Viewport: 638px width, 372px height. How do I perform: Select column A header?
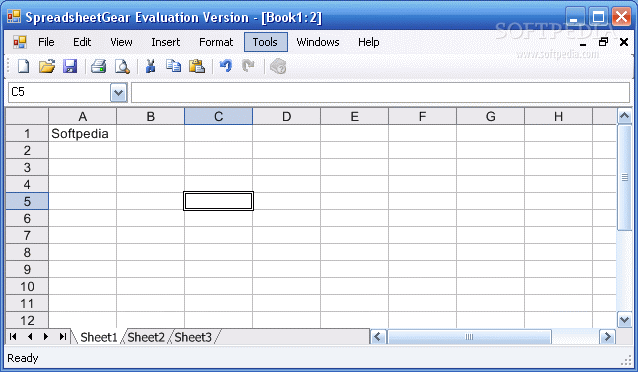click(x=83, y=116)
